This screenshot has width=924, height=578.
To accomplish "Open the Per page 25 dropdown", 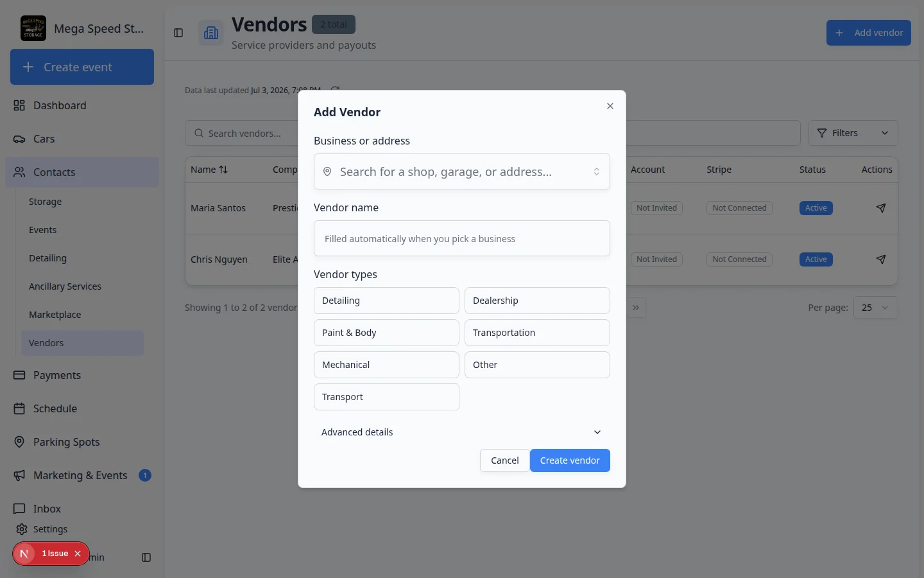I will (875, 308).
